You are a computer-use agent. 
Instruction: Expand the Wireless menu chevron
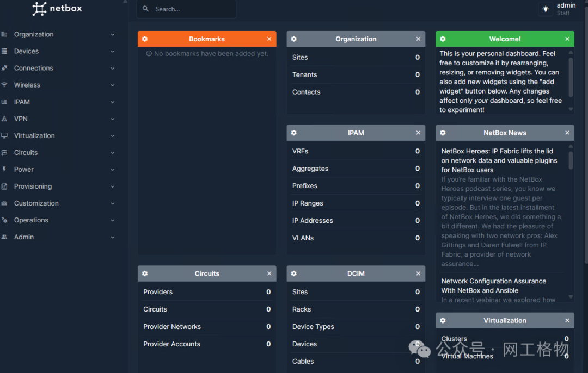[113, 85]
